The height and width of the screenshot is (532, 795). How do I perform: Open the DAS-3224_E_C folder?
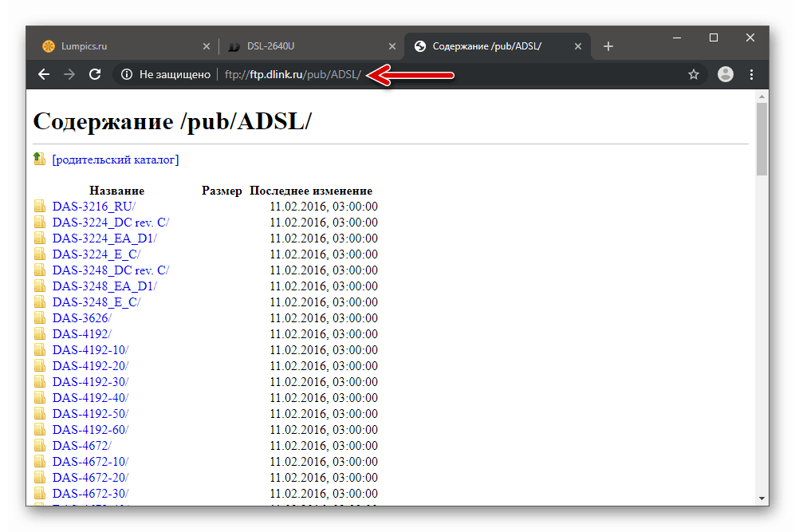pos(96,254)
